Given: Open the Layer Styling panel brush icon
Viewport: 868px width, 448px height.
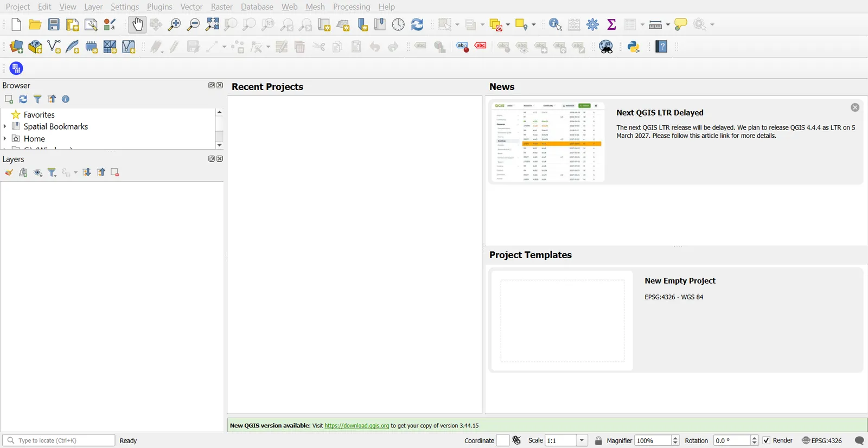Looking at the screenshot, I should 9,172.
